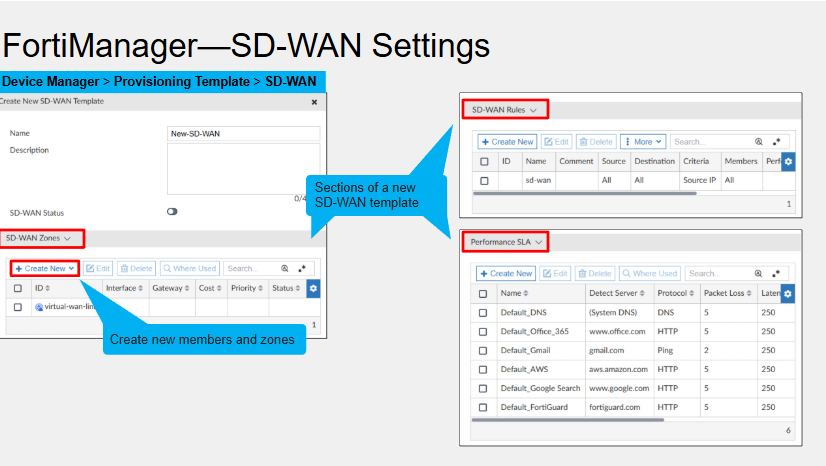Collapse the SD-WAN Zones section
This screenshot has width=826, height=466.
[38, 239]
